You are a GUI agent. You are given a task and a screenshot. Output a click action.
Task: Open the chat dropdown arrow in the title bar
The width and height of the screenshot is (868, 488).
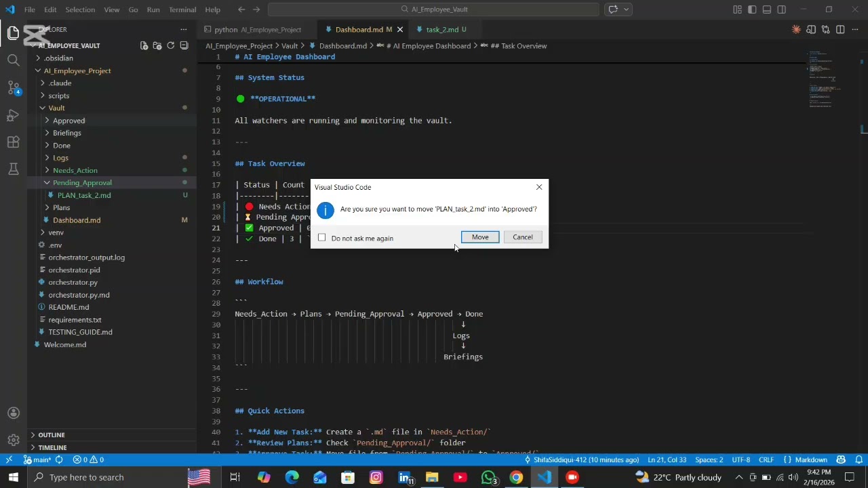tap(627, 9)
